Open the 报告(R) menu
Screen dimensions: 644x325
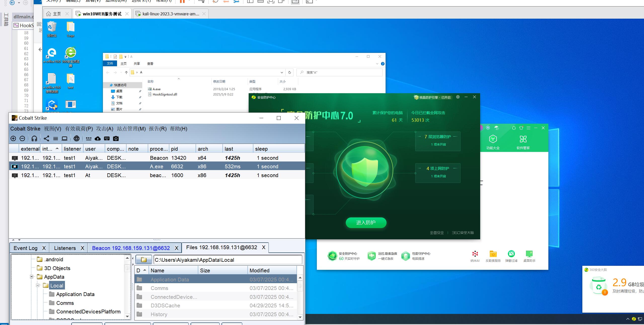click(158, 129)
